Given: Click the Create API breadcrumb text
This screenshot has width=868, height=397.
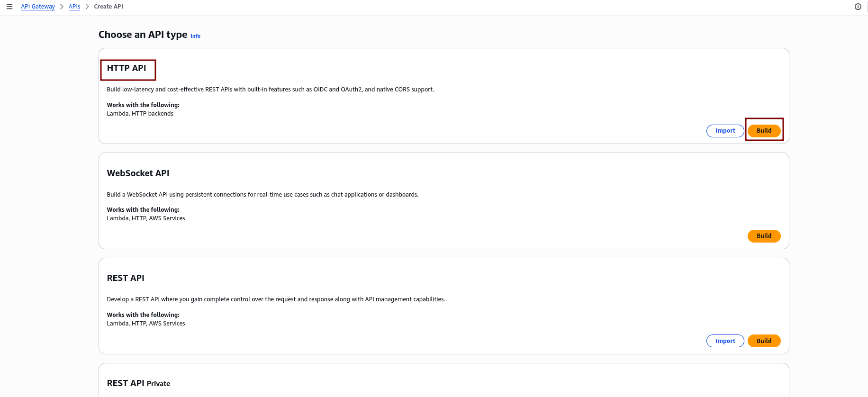Looking at the screenshot, I should 108,7.
